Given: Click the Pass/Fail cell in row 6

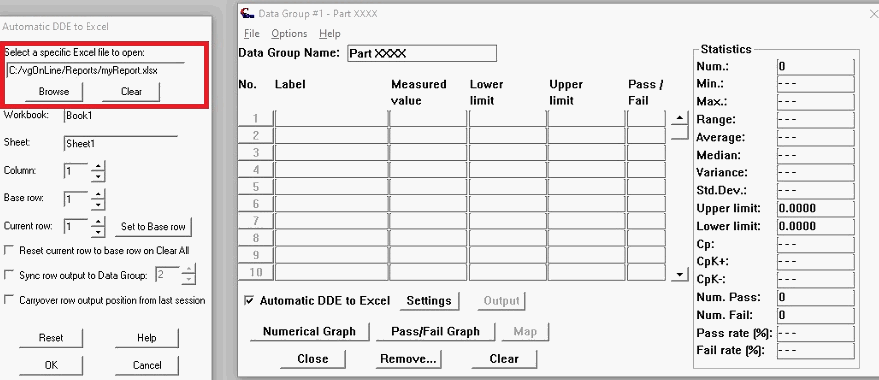Looking at the screenshot, I should point(646,204).
